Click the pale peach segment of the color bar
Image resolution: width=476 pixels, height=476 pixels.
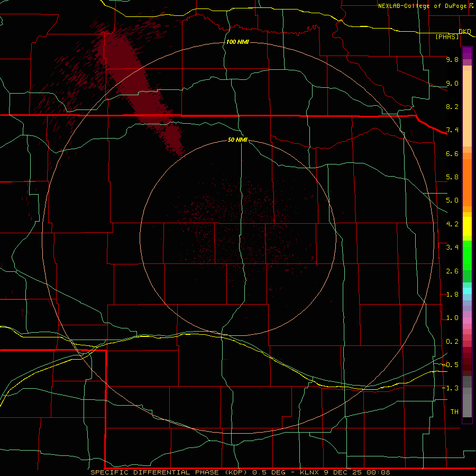(x=467, y=108)
